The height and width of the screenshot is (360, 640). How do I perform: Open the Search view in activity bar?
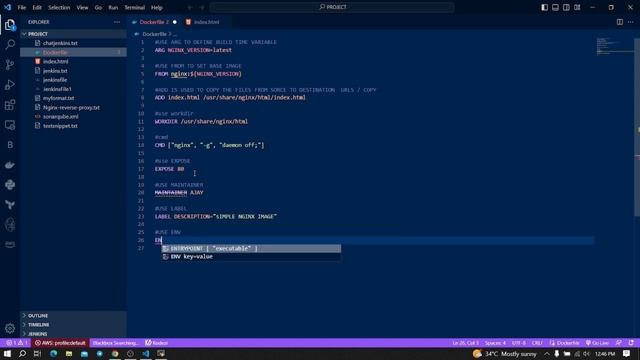click(x=10, y=44)
